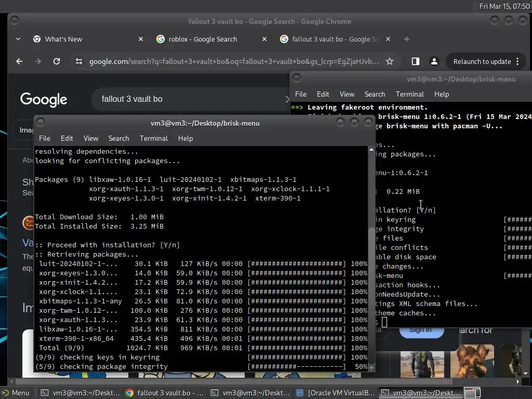Click Chrome's forward navigation arrow
The height and width of the screenshot is (399, 532).
tap(37, 61)
